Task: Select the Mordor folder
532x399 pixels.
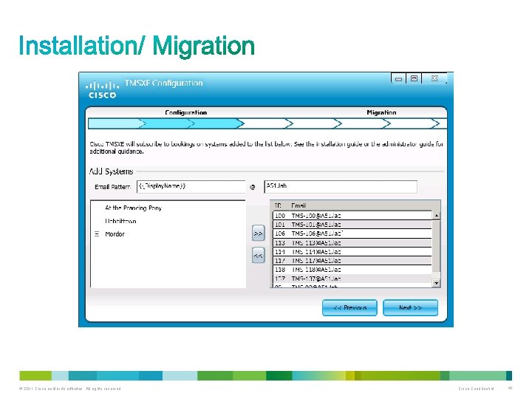Action: tap(115, 234)
